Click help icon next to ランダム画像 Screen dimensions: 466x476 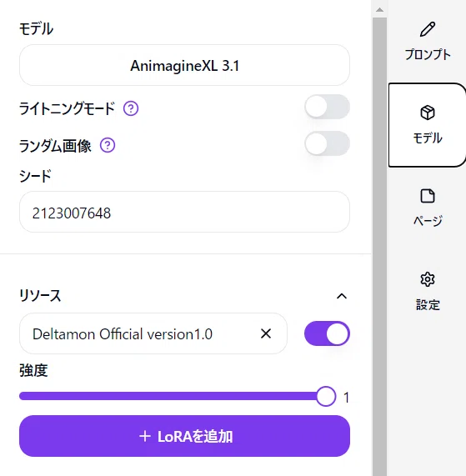pos(108,145)
